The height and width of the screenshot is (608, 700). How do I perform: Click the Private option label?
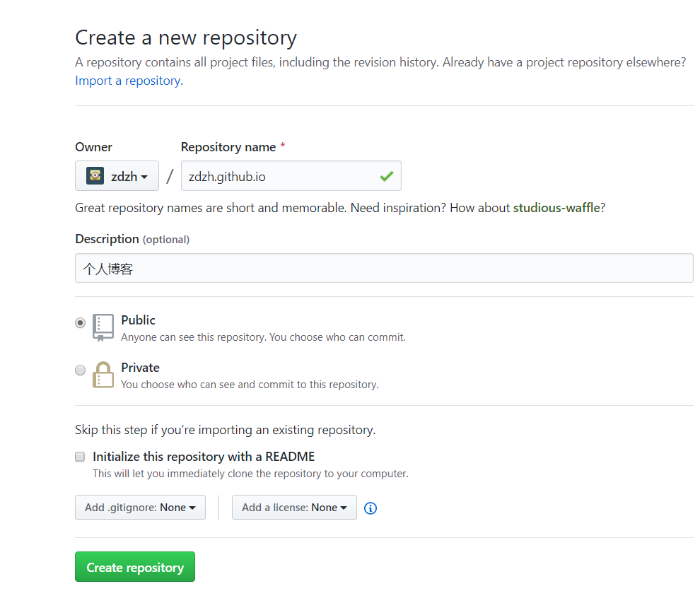pyautogui.click(x=140, y=368)
